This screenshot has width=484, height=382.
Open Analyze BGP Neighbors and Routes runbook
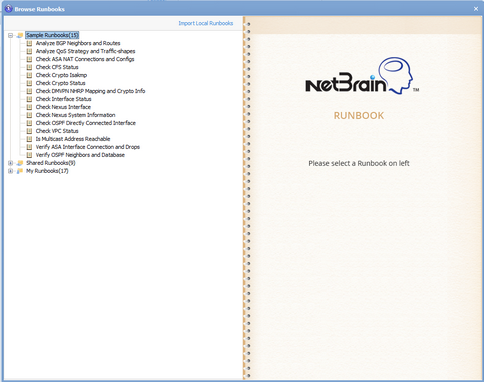(78, 43)
